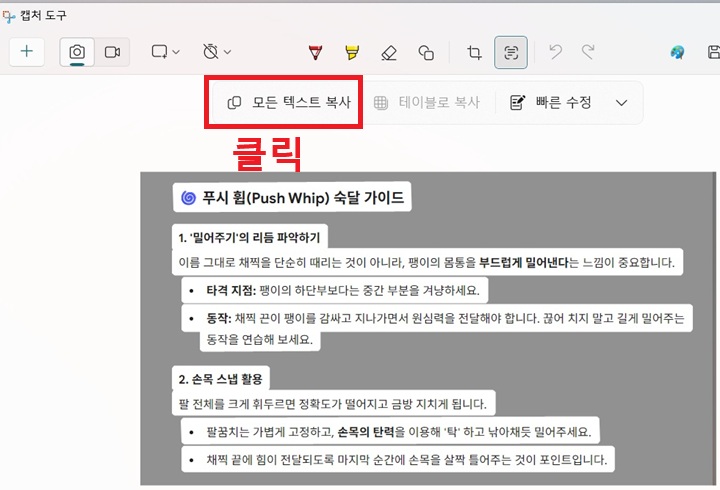Select the image crop tool
Viewport: 720px width, 490px height.
(x=474, y=52)
